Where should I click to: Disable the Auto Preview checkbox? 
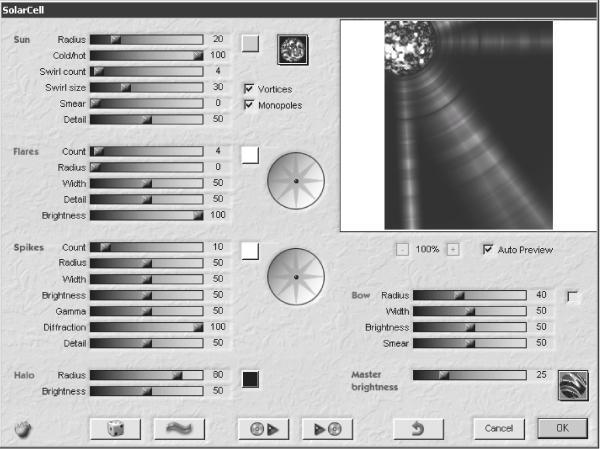pos(488,250)
